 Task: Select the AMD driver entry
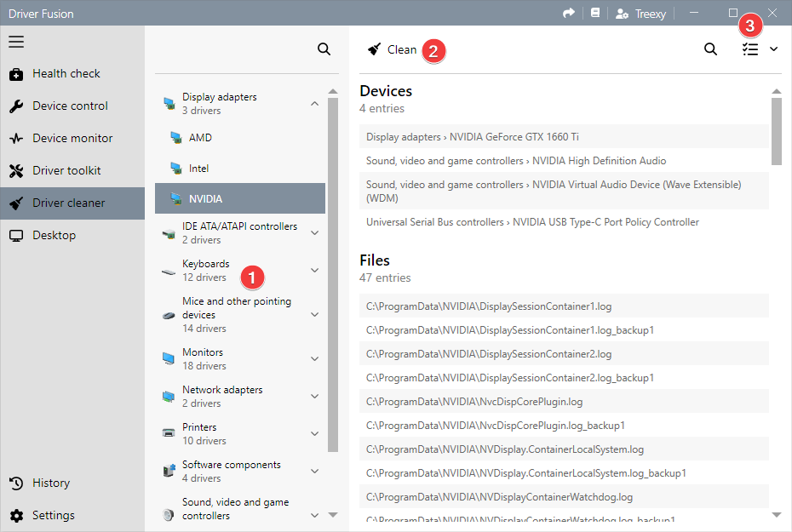[240, 137]
